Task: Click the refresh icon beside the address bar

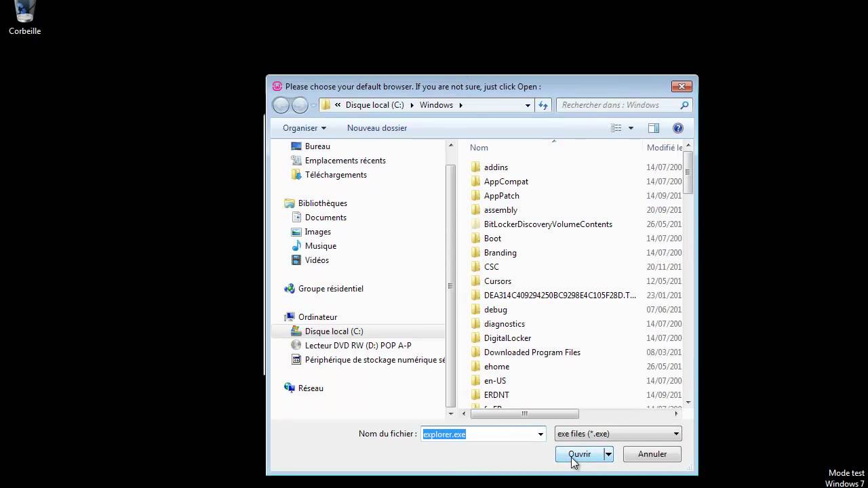Action: click(543, 105)
